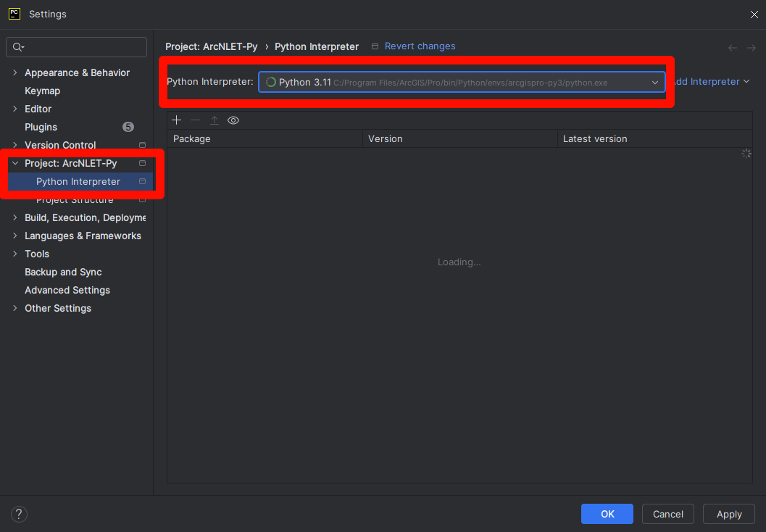Click Revert changes link
This screenshot has height=532, width=766.
(420, 46)
